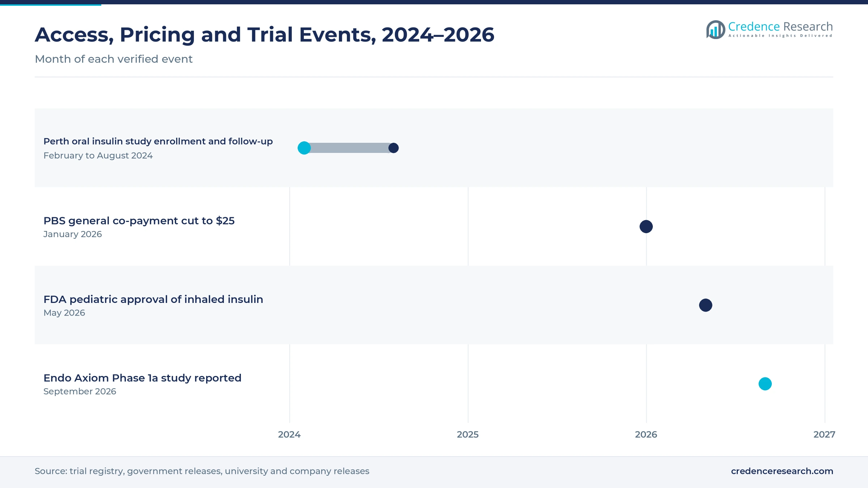
Task: Click the 'May 2026' date text
Action: coord(64,313)
